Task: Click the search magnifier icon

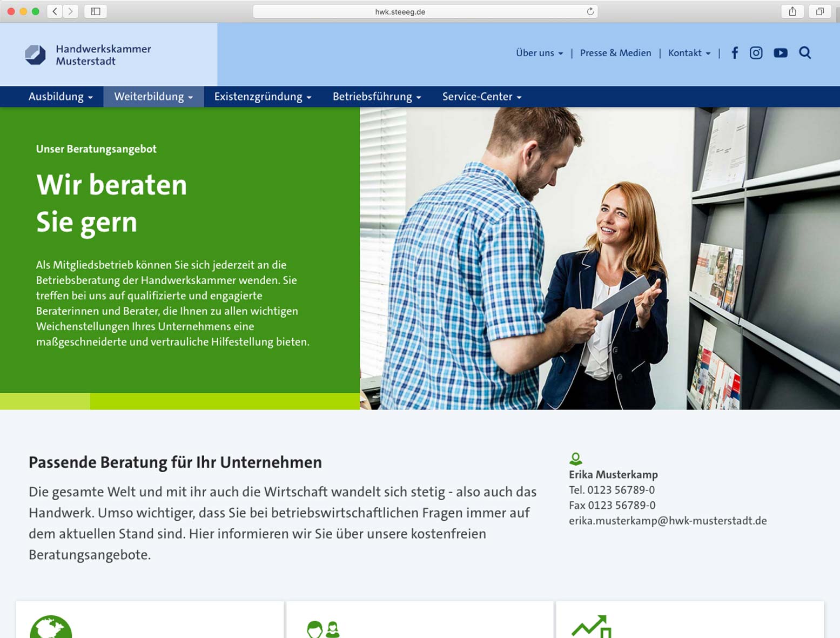Action: (x=805, y=53)
